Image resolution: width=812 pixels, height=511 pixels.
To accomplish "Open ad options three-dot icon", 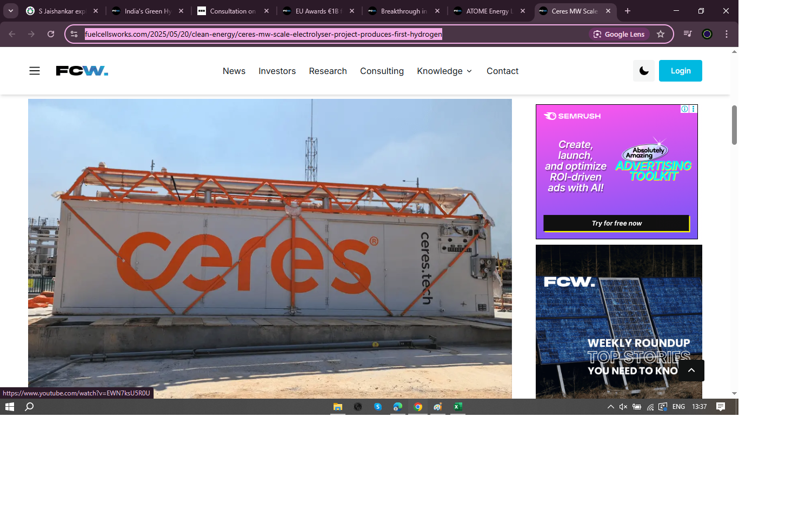I will 693,109.
